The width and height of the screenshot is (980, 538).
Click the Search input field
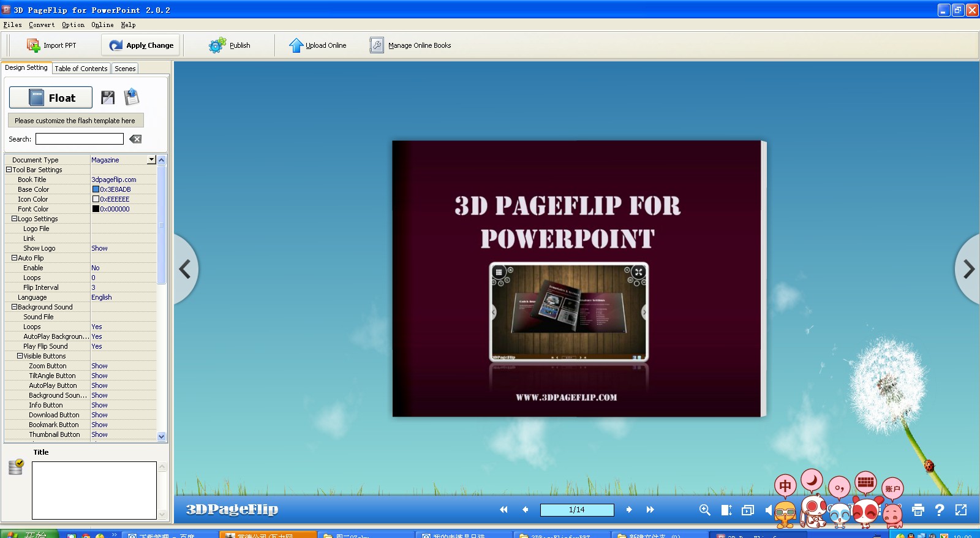pyautogui.click(x=80, y=139)
